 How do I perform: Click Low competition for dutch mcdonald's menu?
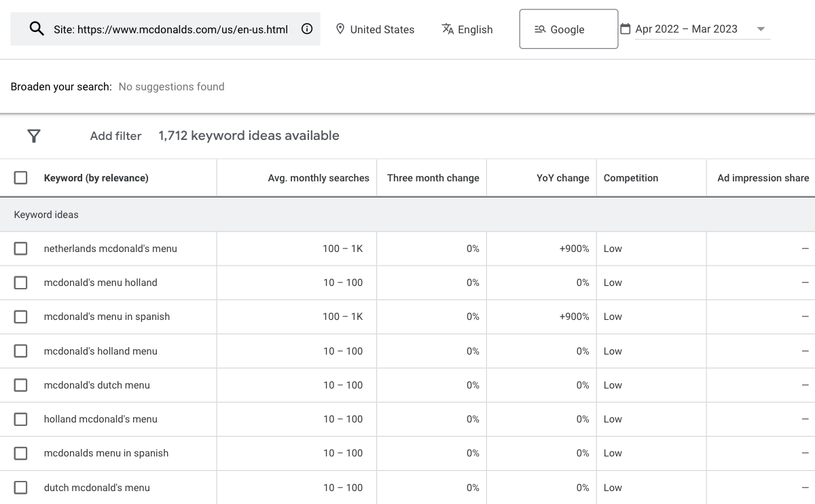point(613,488)
